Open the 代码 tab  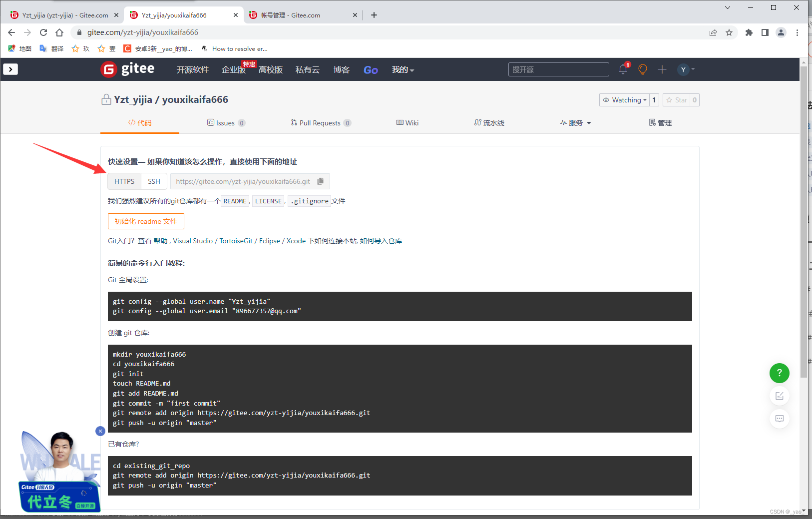point(140,123)
